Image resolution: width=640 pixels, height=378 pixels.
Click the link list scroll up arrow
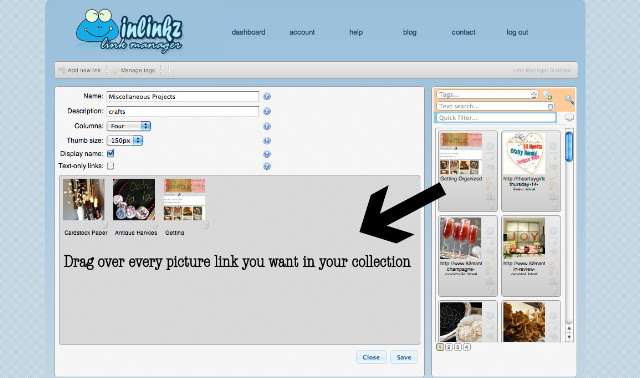click(569, 329)
